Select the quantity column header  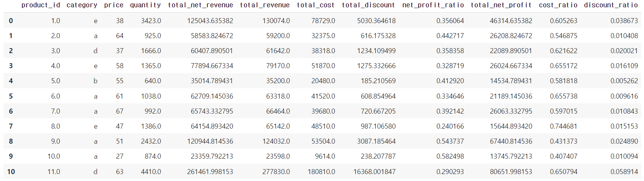(145, 5)
